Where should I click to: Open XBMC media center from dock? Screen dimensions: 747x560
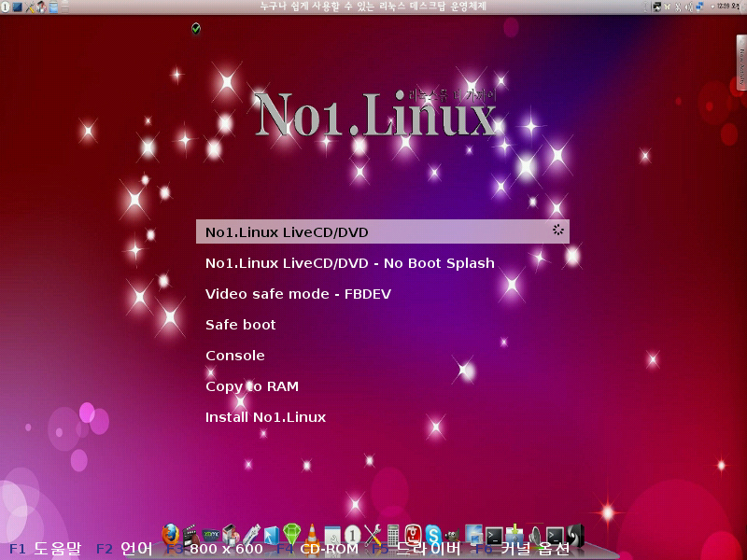pos(211,535)
